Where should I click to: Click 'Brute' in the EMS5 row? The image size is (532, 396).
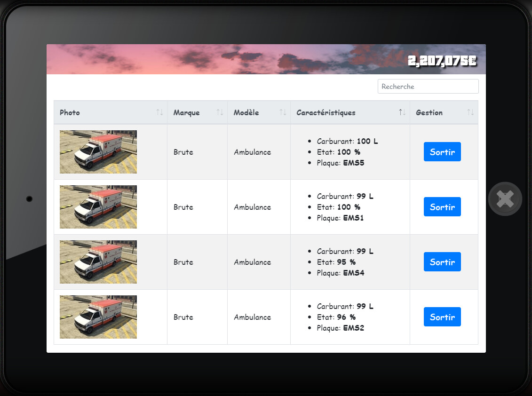point(183,152)
